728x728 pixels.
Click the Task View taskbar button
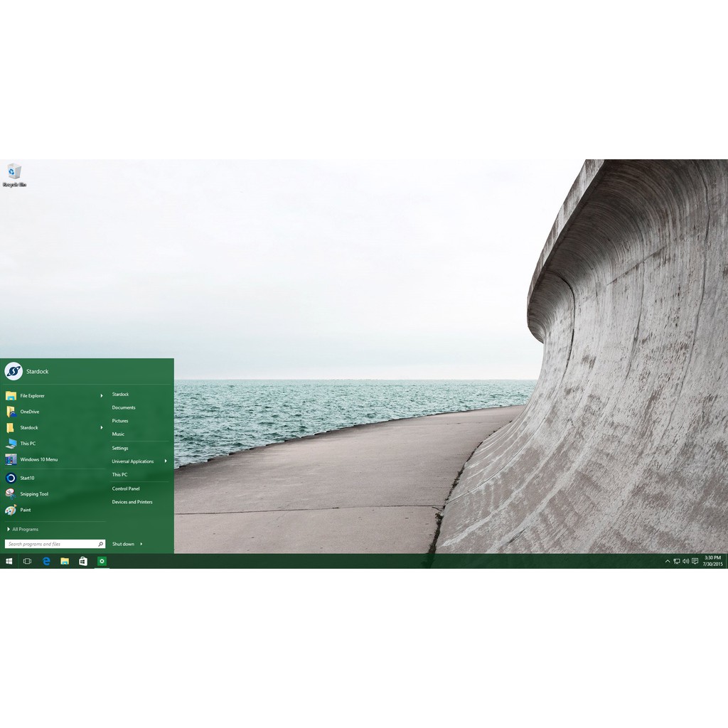[x=27, y=561]
